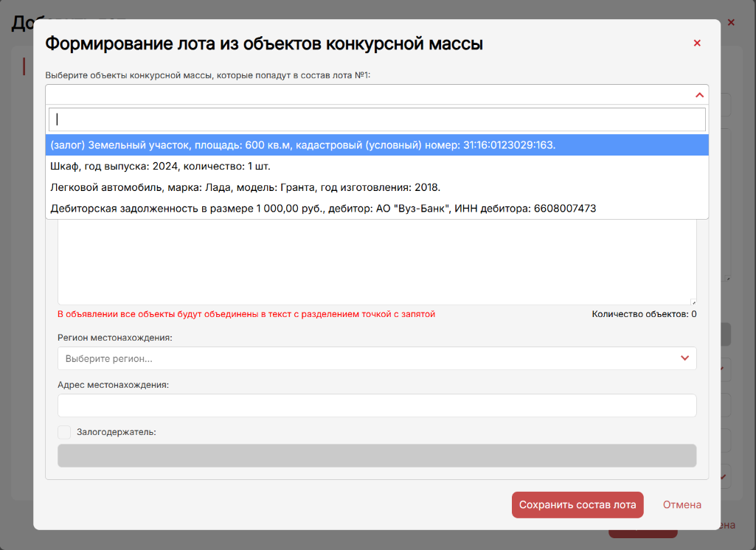Select the land plot 600 кв.м option

pyautogui.click(x=302, y=145)
